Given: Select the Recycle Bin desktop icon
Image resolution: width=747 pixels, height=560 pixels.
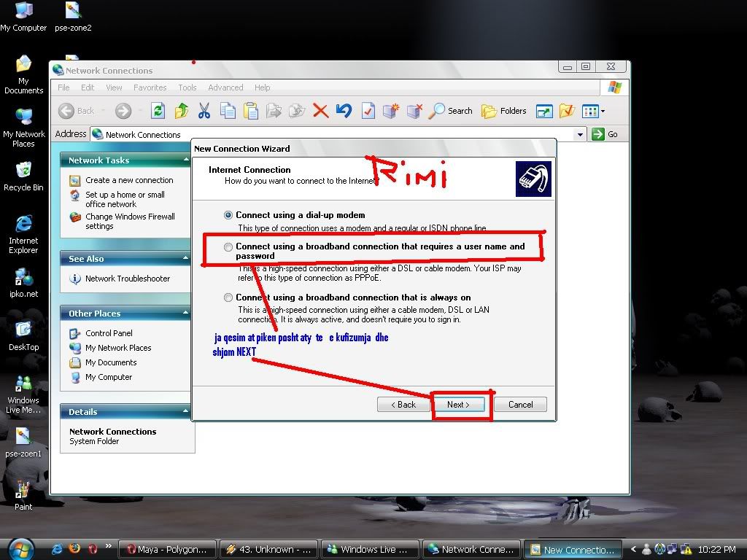Looking at the screenshot, I should coord(23,176).
